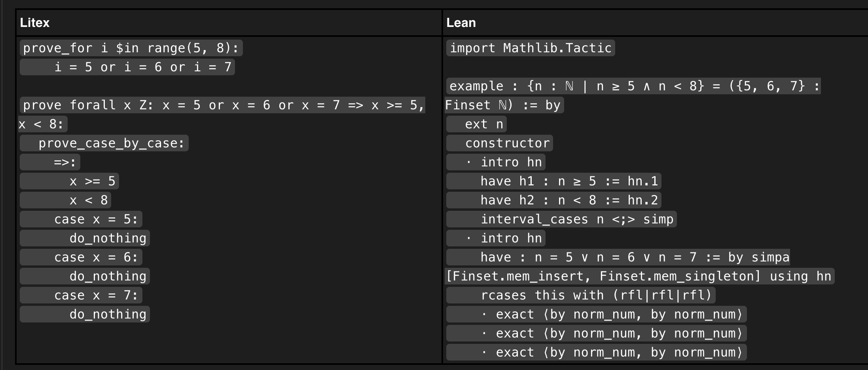Click the '=>:' code line
The width and height of the screenshot is (868, 370).
click(x=65, y=162)
